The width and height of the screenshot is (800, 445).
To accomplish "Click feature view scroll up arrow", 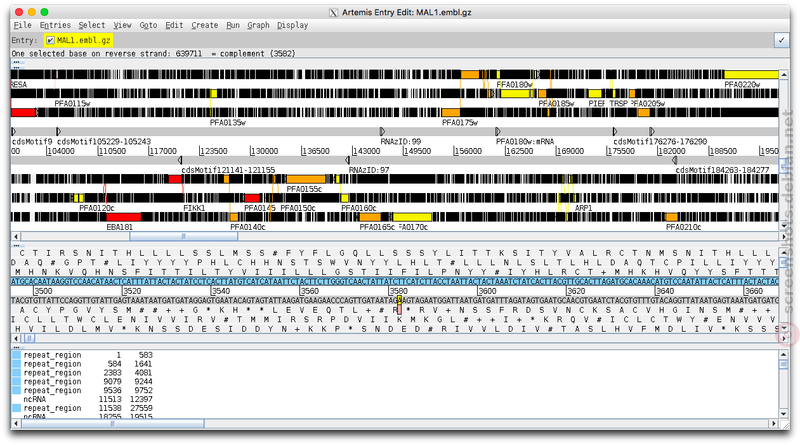I will (784, 75).
